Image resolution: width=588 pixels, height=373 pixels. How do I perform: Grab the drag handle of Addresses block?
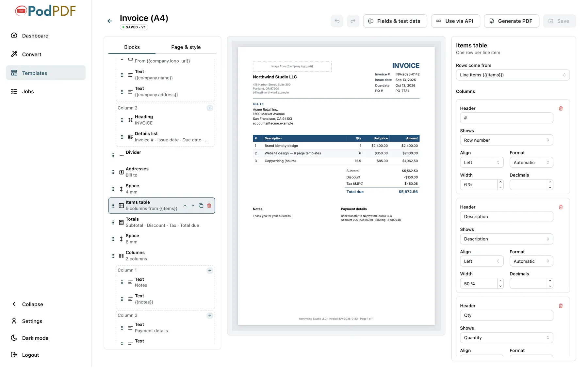pyautogui.click(x=113, y=172)
